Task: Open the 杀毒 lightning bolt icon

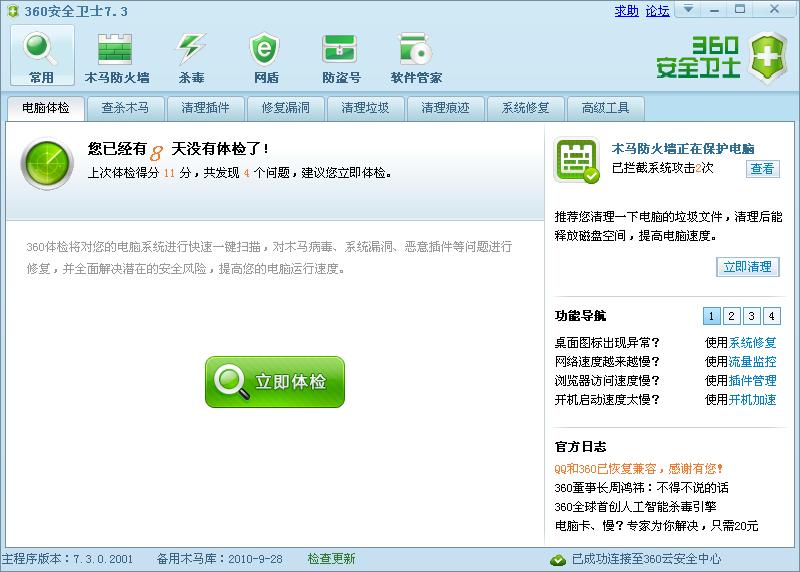Action: tap(190, 48)
